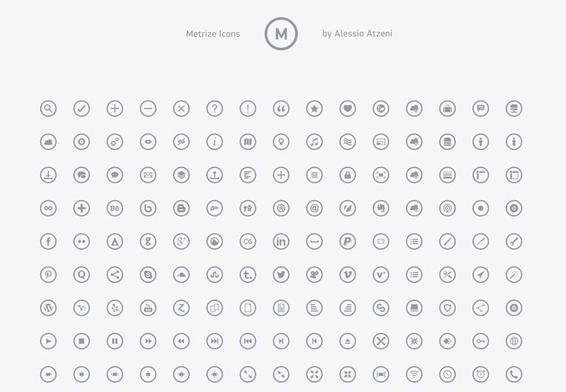This screenshot has width=566, height=392.
Task: Click the heart favorite icon
Action: (348, 109)
